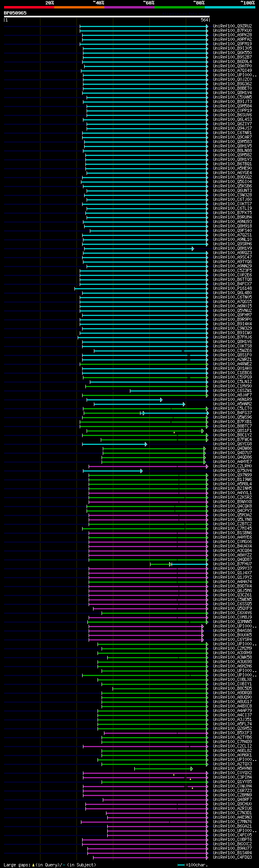Select the UniRef100_Q9FS40 label
This screenshot has height=868, width=259.
click(232, 230)
